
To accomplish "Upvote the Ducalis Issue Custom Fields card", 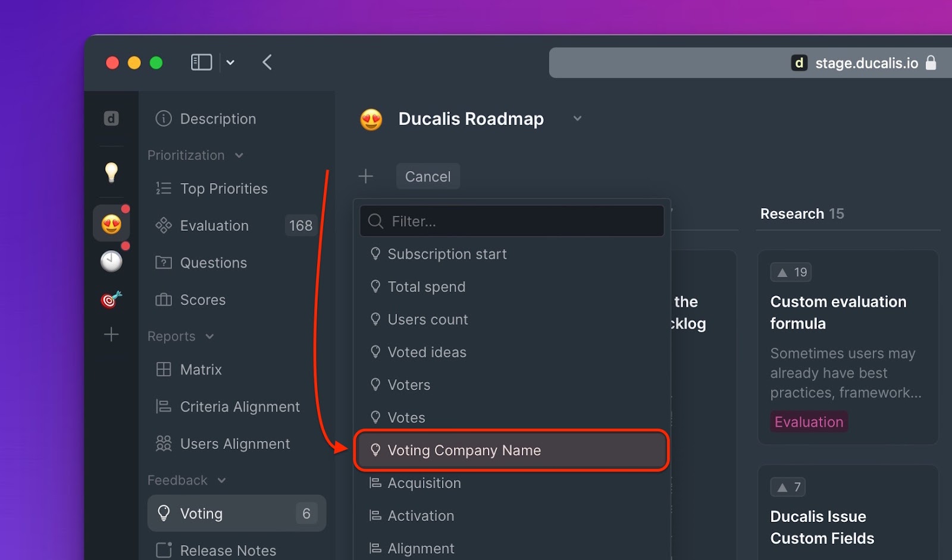I will (788, 487).
